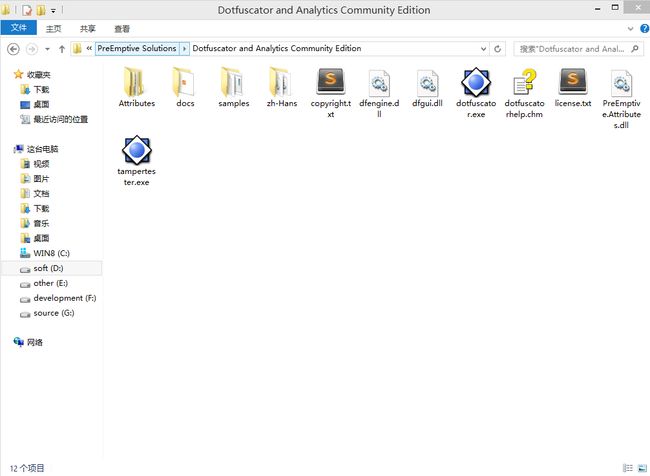Select the copyright.txt file icon

(330, 82)
